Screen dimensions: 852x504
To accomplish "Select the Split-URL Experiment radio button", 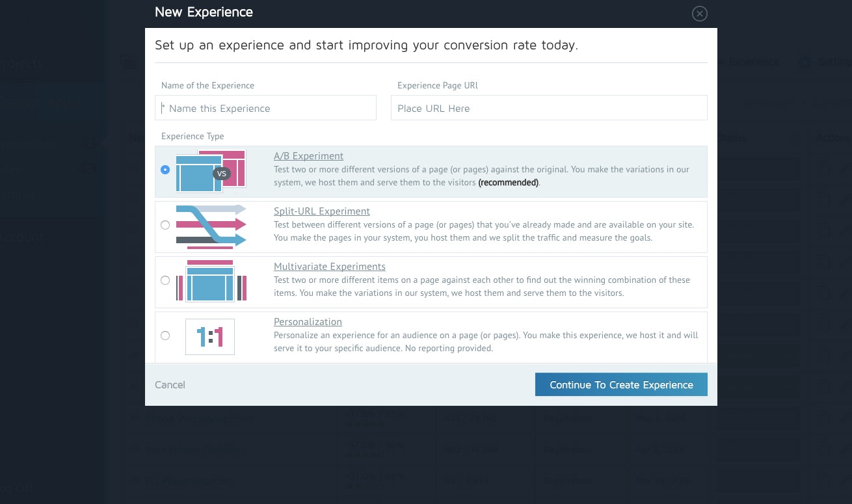I will click(x=165, y=225).
